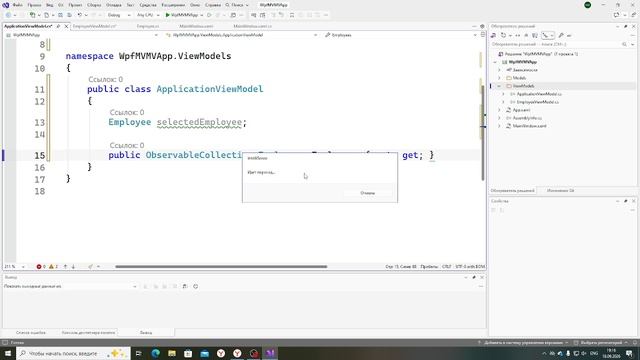Open Microsoft Store from the taskbar
This screenshot has width=640, height=360.
[x=188, y=353]
